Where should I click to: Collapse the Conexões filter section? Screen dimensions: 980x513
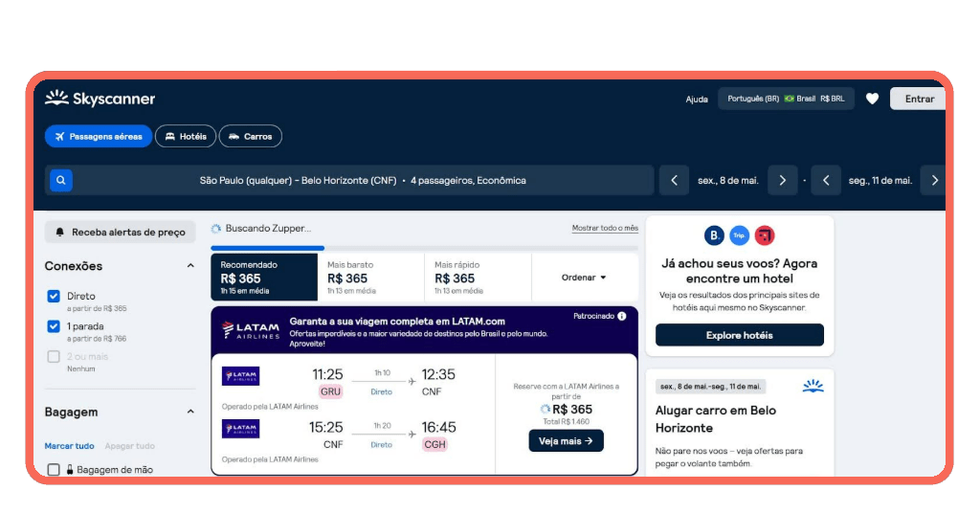(190, 266)
